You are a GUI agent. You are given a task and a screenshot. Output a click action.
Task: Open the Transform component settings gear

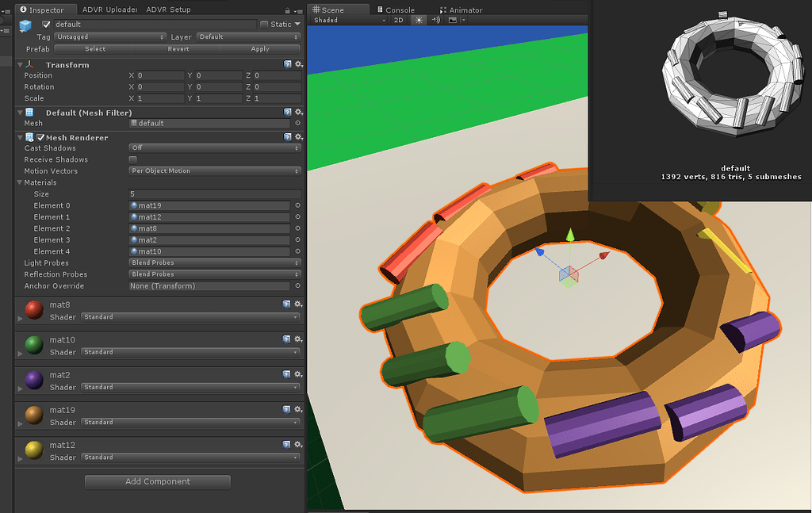[297, 64]
